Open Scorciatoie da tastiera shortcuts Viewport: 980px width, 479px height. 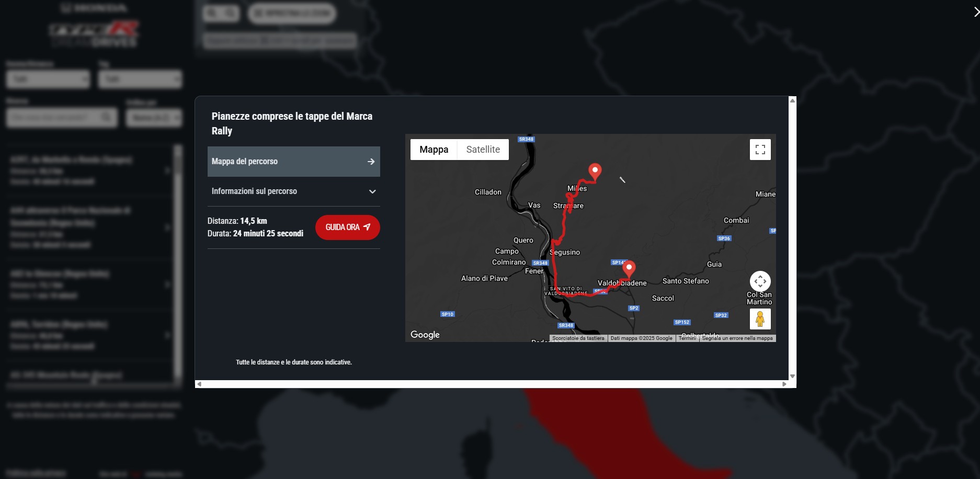point(578,338)
